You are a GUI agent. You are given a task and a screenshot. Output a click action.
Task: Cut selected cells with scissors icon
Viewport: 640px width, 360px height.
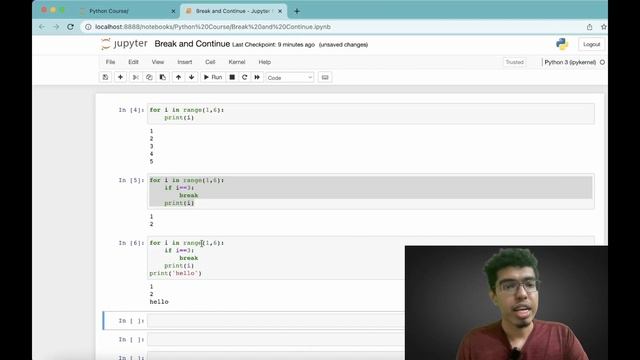tap(136, 77)
